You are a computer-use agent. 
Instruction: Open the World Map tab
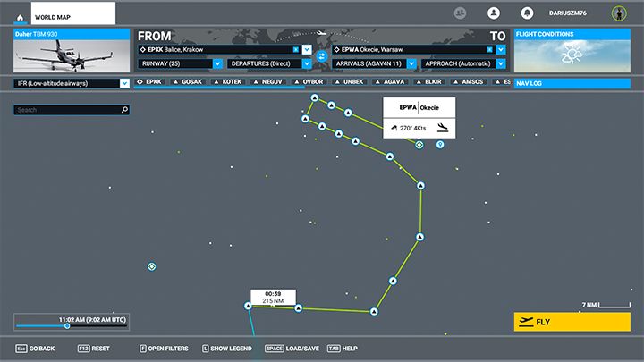(x=73, y=14)
